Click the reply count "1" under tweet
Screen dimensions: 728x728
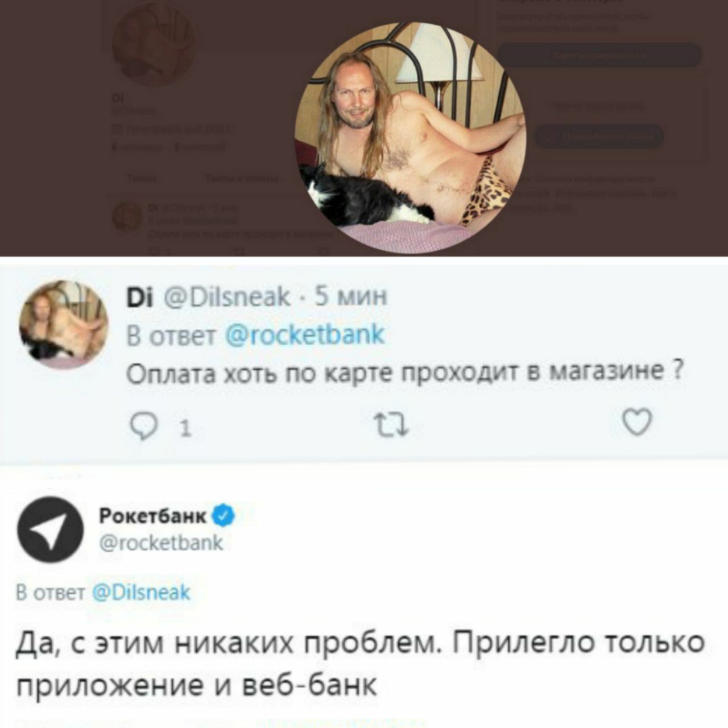click(184, 428)
